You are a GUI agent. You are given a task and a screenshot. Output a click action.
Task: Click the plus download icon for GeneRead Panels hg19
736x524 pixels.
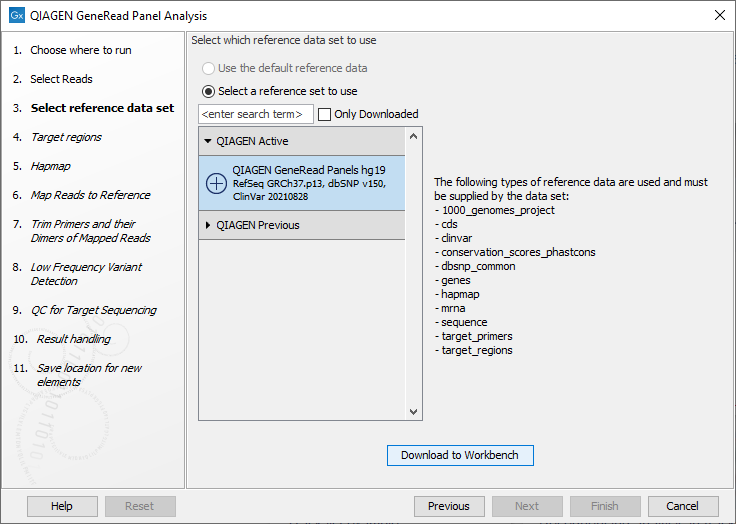tap(216, 183)
